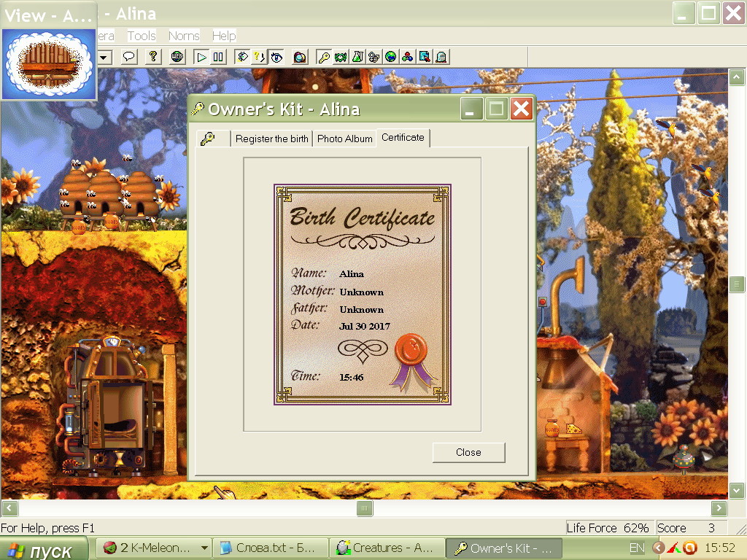747x560 pixels.
Task: Toggle the question-mark arrow toolbar icon
Action: point(259,57)
